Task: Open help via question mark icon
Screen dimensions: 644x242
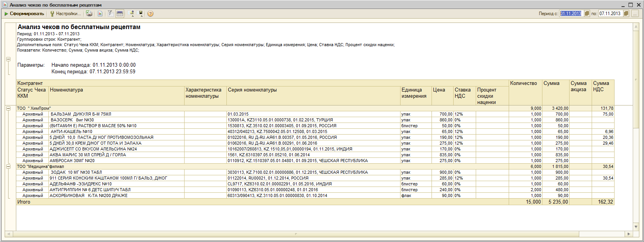Action: [x=150, y=14]
